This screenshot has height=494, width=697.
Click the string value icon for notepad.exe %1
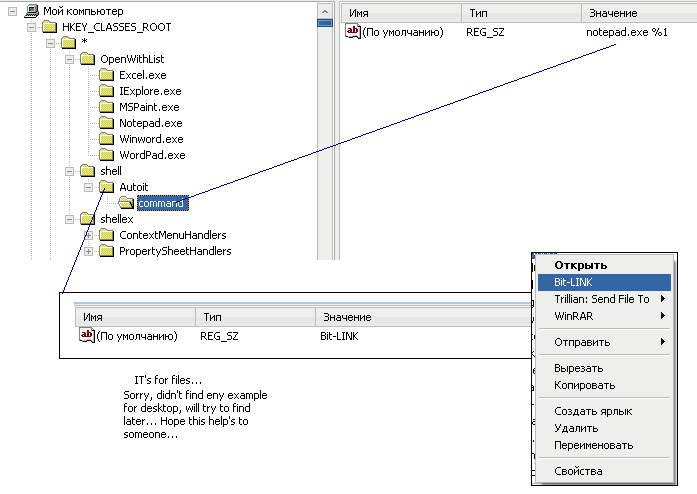[353, 32]
